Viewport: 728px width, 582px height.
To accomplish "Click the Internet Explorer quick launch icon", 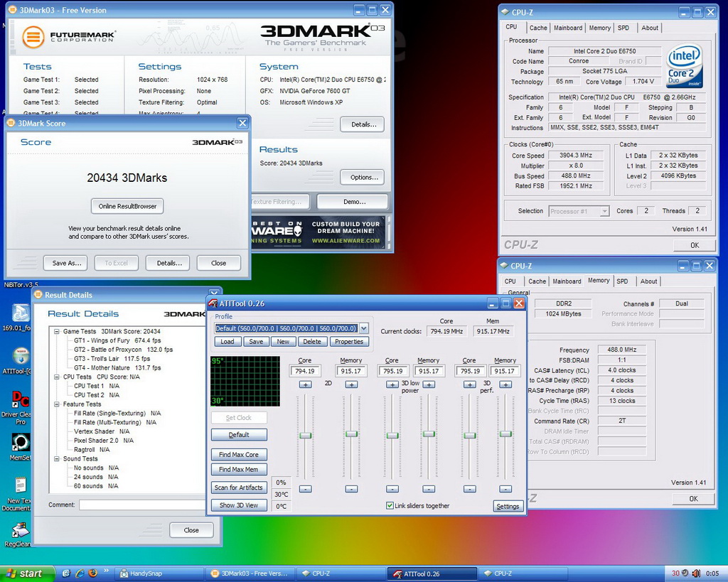I will 80,573.
